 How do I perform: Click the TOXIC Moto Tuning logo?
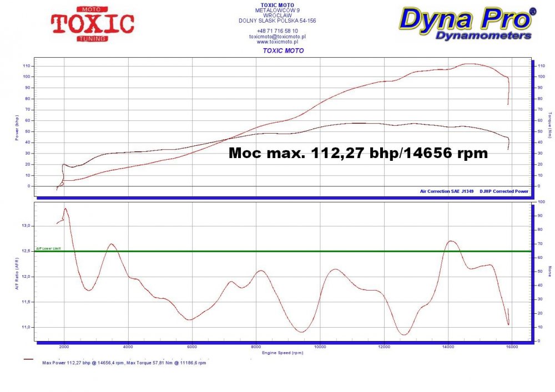click(x=92, y=24)
